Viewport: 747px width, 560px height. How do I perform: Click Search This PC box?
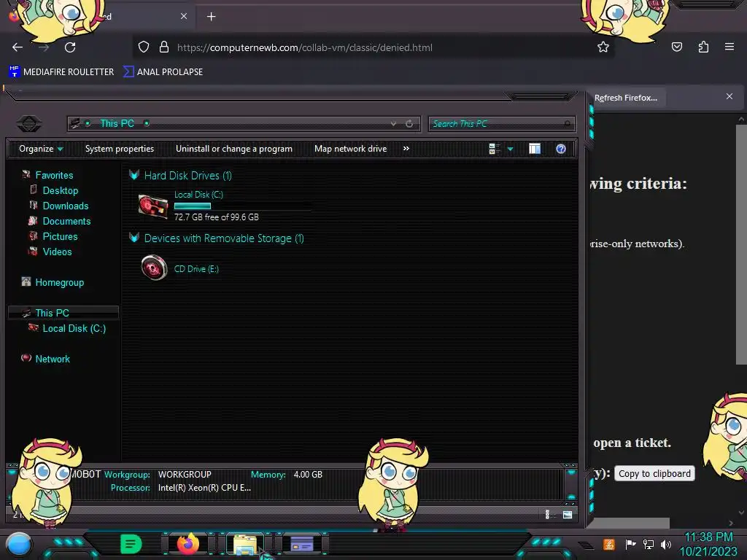tap(502, 124)
